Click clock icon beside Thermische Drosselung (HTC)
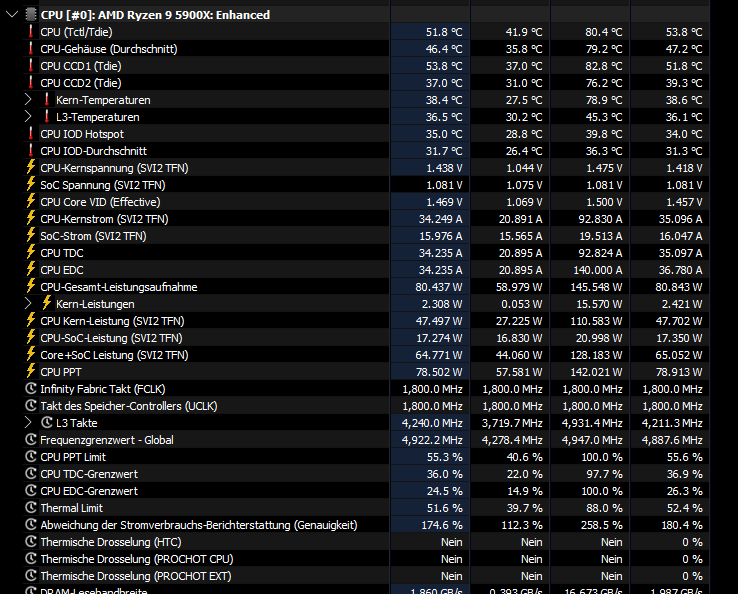 [31, 542]
